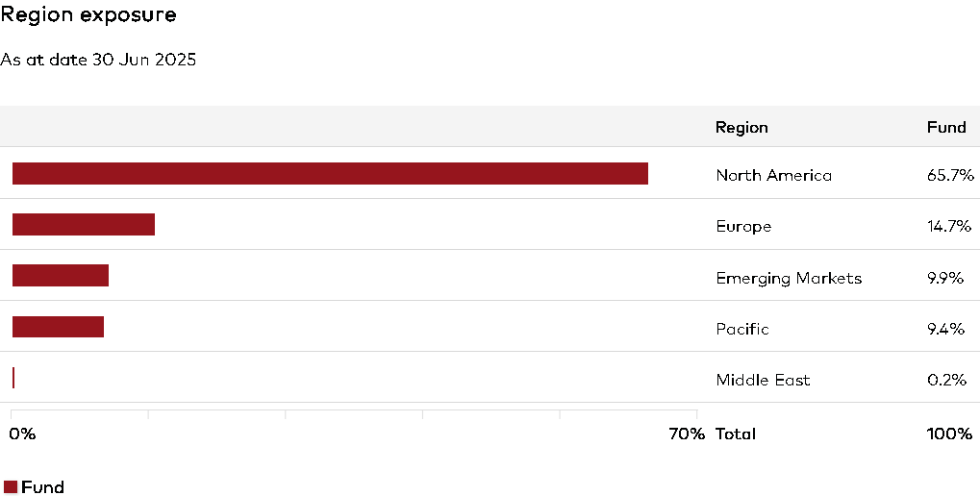Click the red Fund legend swatch

pyautogui.click(x=11, y=486)
